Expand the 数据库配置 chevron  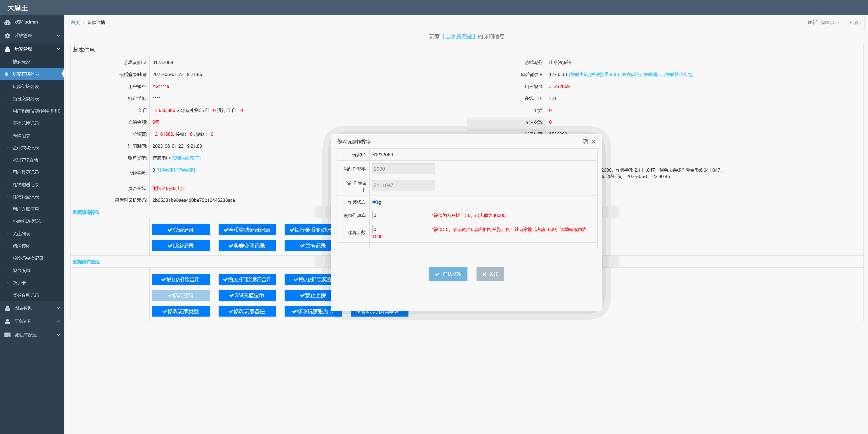[x=58, y=335]
